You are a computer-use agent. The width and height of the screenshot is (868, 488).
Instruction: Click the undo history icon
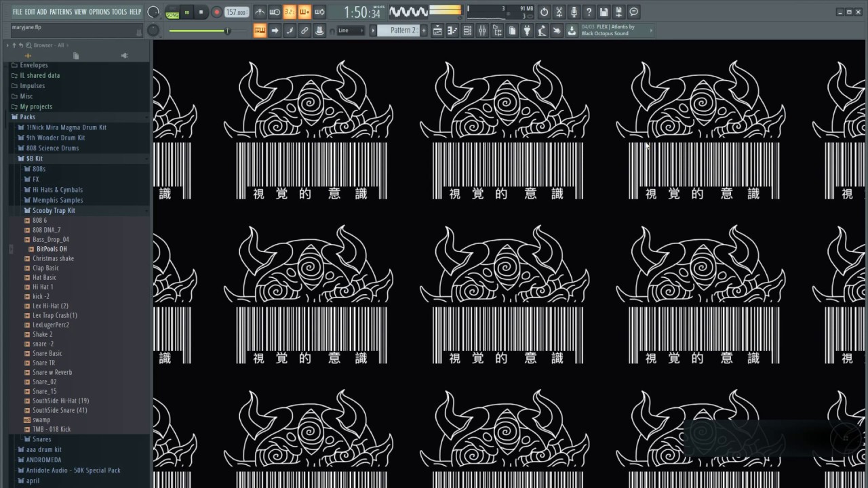point(544,12)
